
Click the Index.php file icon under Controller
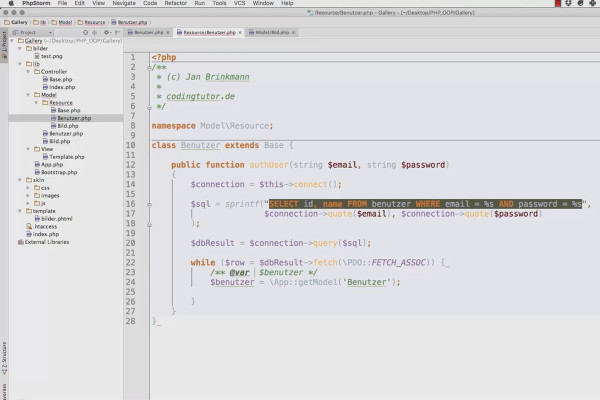(x=45, y=87)
